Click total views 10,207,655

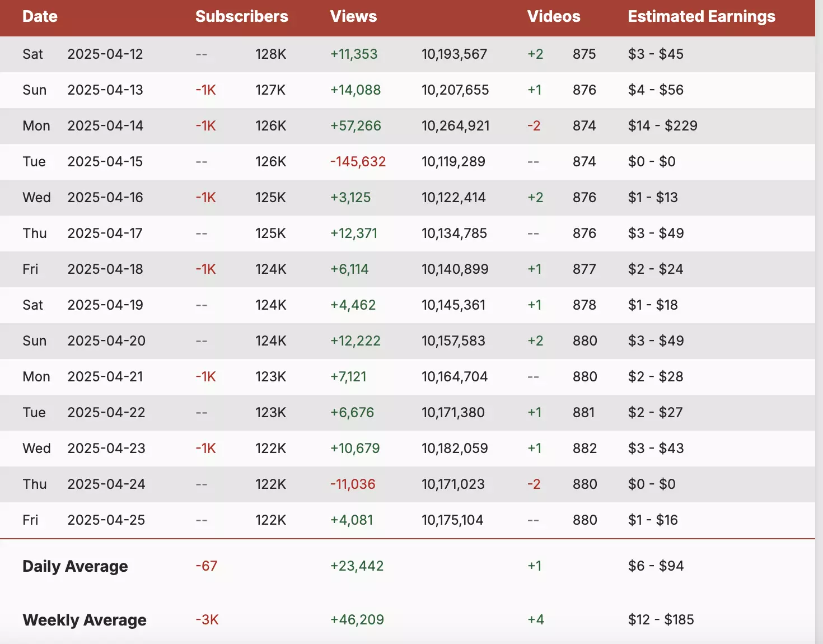(455, 90)
